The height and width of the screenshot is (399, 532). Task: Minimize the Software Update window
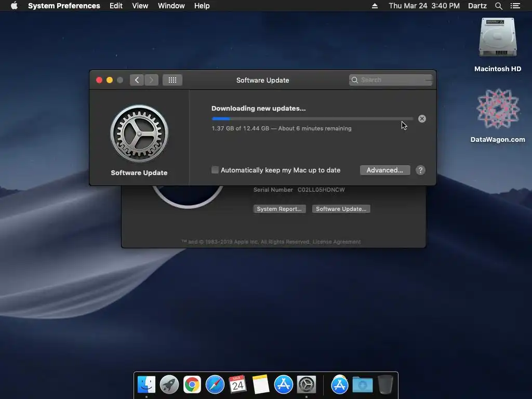(110, 80)
